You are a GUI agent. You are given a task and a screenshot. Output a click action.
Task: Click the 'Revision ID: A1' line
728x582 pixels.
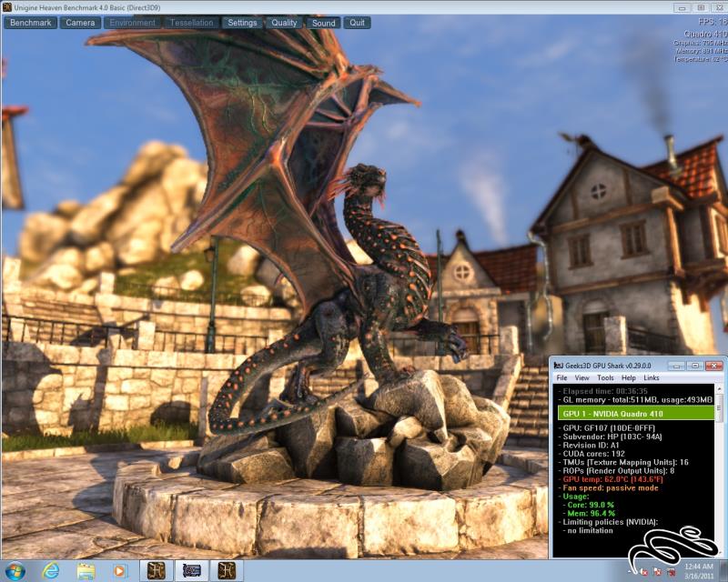tap(588, 445)
